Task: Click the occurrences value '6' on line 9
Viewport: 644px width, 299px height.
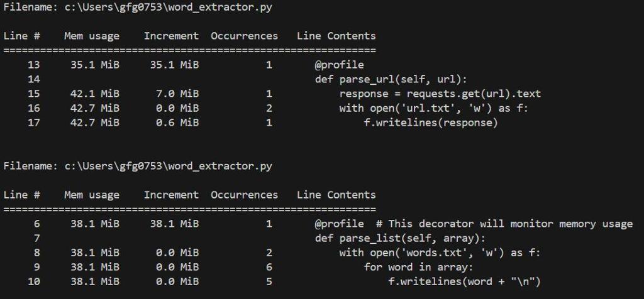Action: 269,267
